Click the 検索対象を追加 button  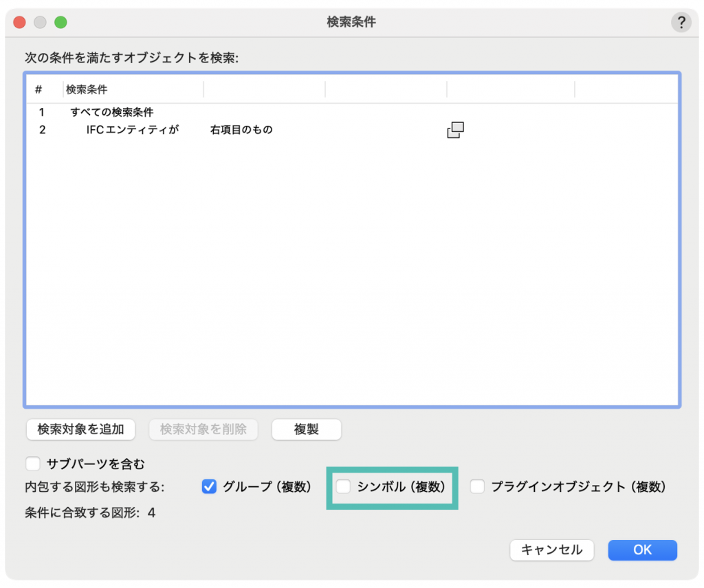(80, 429)
